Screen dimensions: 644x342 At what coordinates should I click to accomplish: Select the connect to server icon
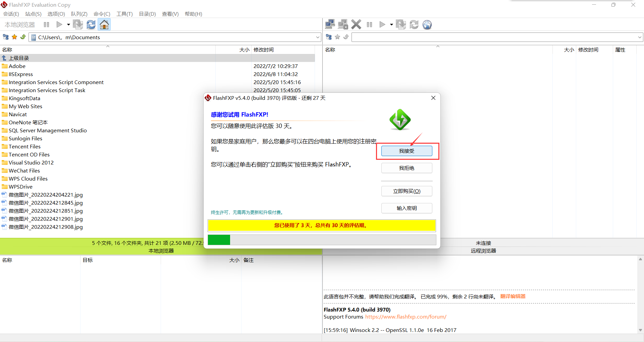(x=330, y=24)
